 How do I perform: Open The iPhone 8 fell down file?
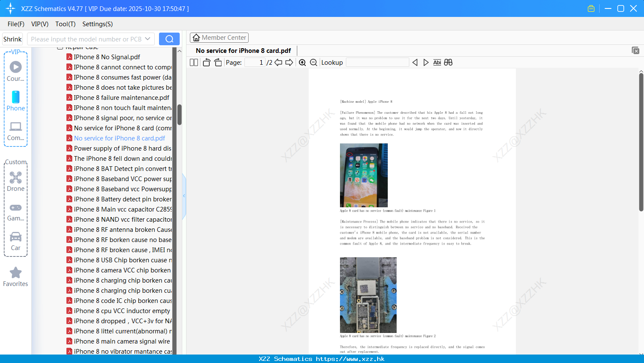pos(123,158)
